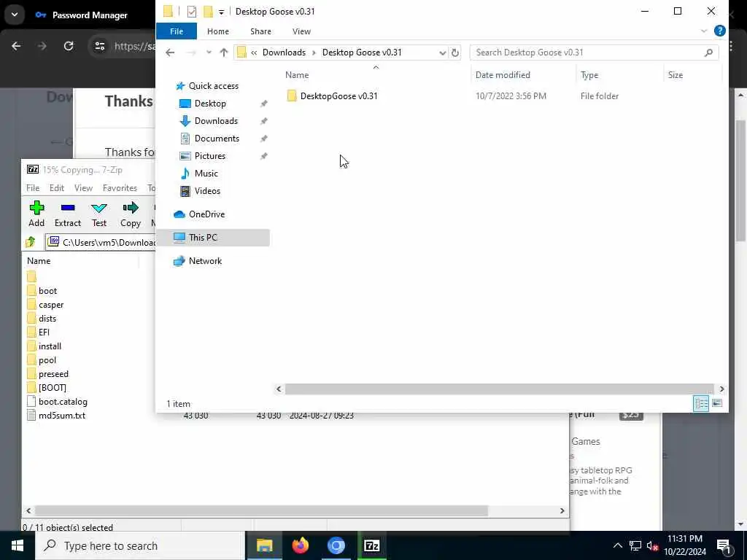This screenshot has width=747, height=560.
Task: Click the Search Desktop Goose v0.31 field
Action: tap(589, 52)
